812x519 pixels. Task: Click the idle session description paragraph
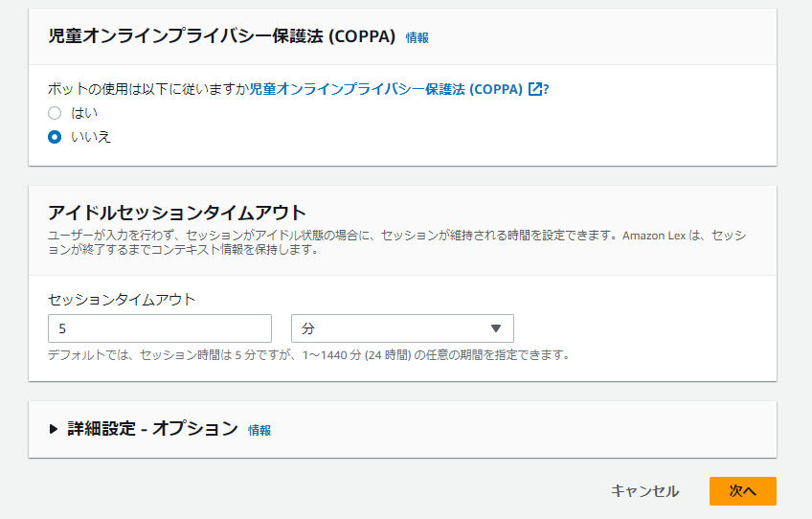pos(397,242)
